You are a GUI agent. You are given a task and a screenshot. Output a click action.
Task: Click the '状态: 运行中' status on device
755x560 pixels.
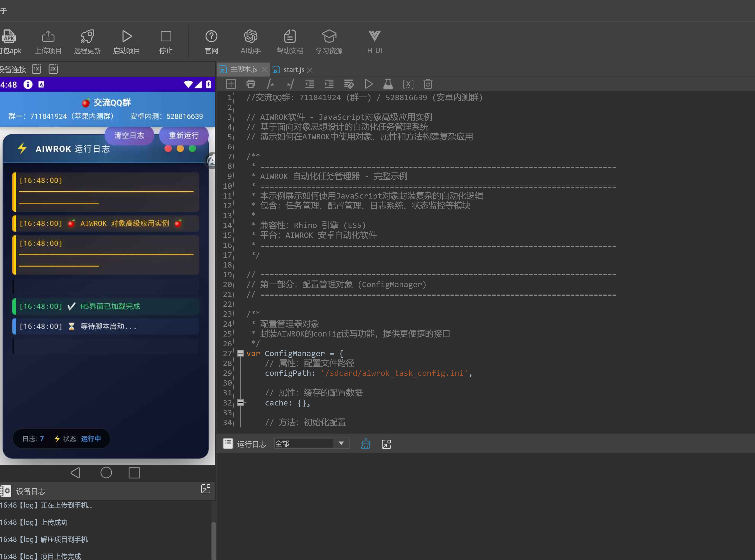click(78, 439)
